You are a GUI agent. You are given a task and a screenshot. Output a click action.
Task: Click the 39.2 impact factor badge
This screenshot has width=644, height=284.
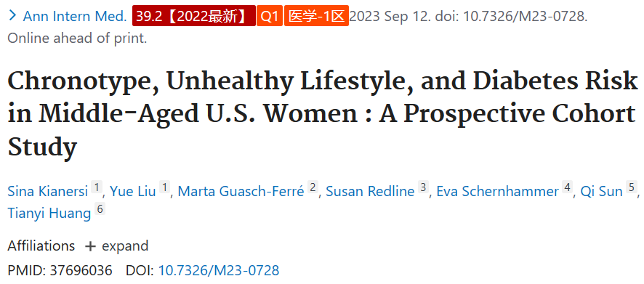[x=194, y=16]
